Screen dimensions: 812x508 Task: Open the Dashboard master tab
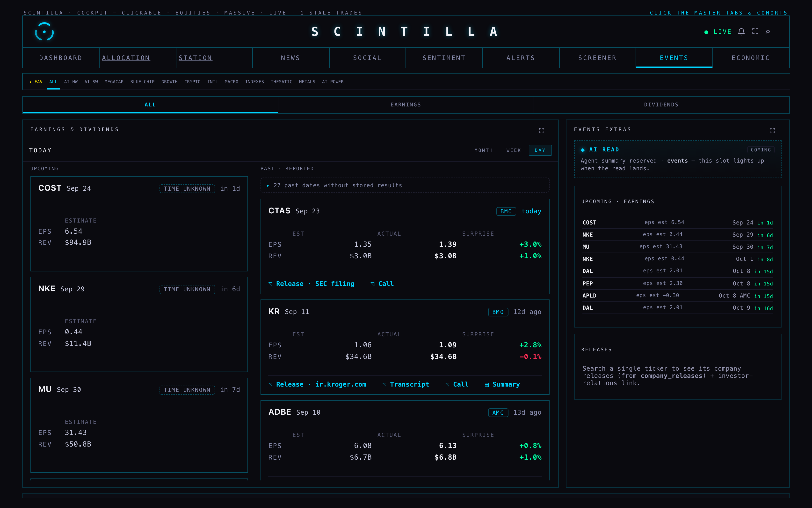pyautogui.click(x=61, y=58)
